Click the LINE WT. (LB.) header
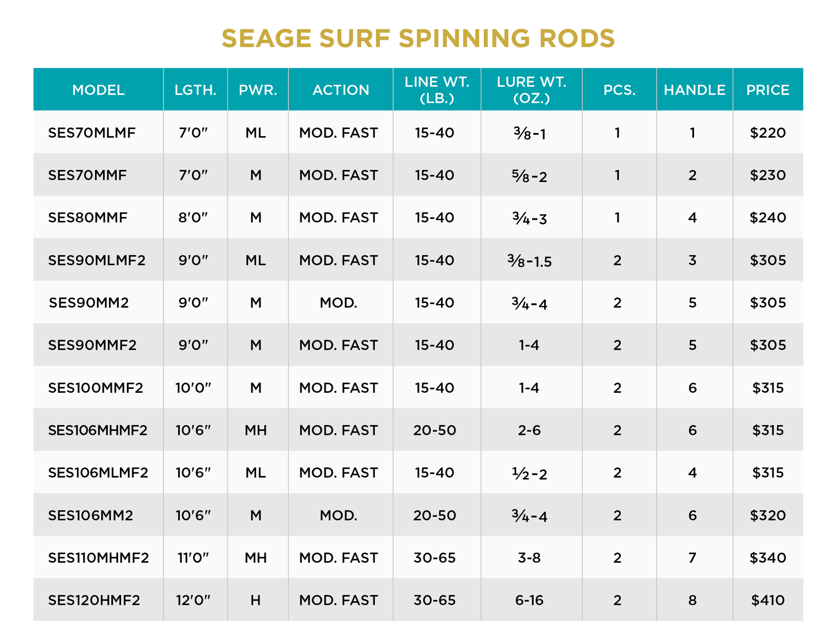 tap(437, 90)
